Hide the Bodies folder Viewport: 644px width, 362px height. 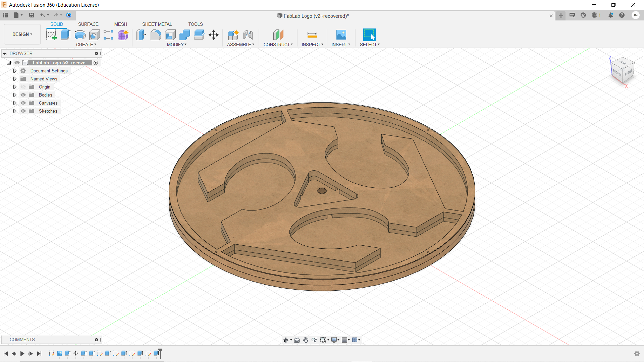pos(23,95)
